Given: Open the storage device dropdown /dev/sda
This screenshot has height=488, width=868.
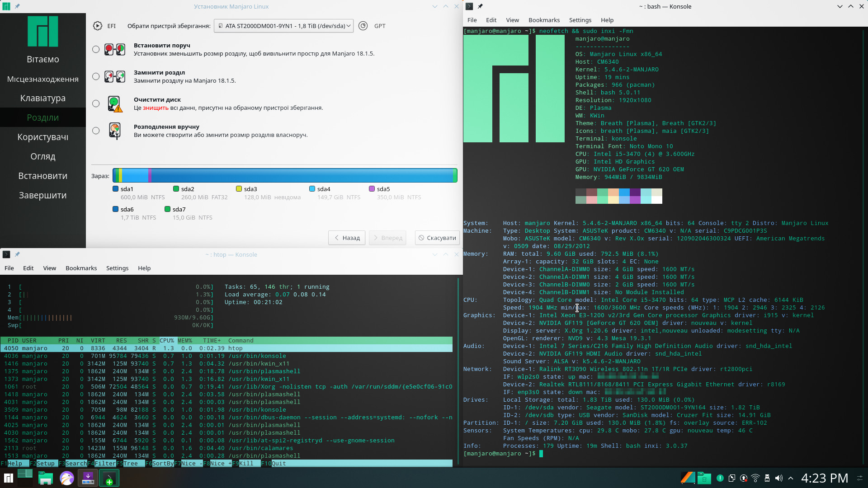Looking at the screenshot, I should click(284, 26).
